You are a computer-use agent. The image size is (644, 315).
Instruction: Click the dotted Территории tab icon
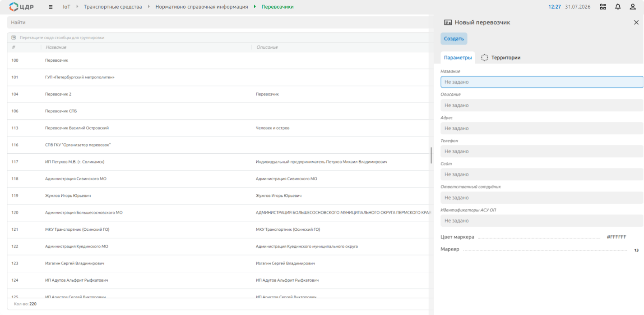point(484,58)
